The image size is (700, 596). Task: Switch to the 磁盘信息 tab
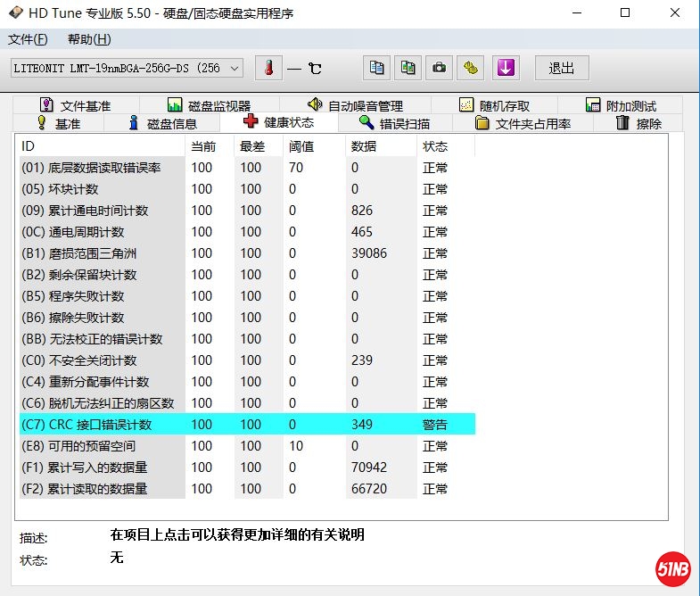pyautogui.click(x=161, y=123)
